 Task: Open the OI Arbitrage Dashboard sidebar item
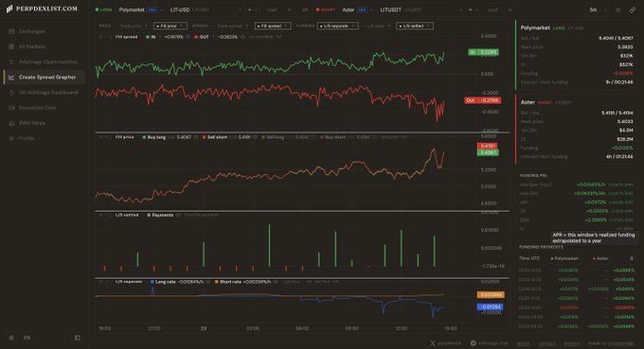pyautogui.click(x=44, y=93)
